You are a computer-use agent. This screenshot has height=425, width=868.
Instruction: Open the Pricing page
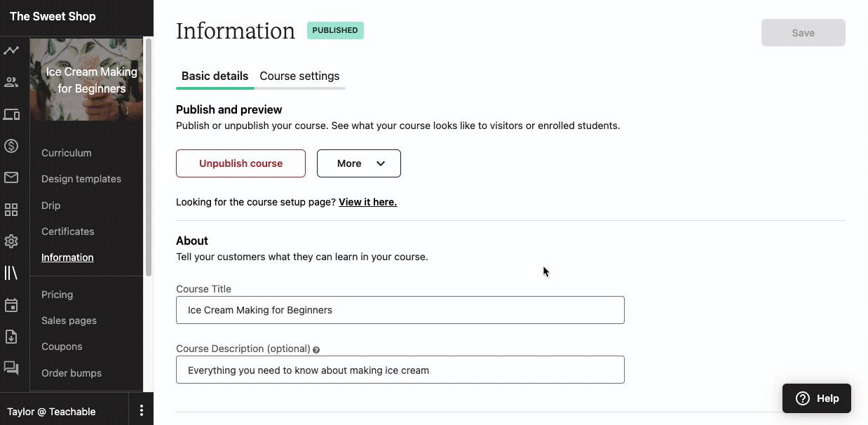(x=57, y=295)
